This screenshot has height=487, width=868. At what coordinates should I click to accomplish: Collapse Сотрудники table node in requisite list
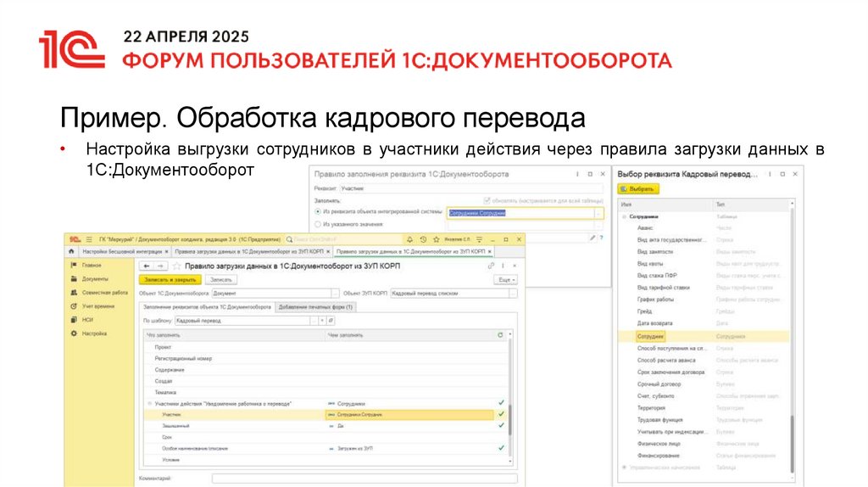[x=624, y=216]
